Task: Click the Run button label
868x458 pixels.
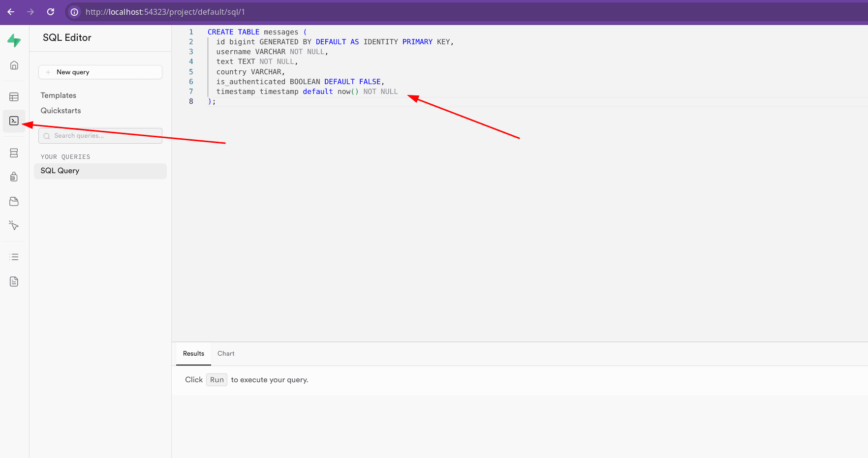Action: [217, 380]
